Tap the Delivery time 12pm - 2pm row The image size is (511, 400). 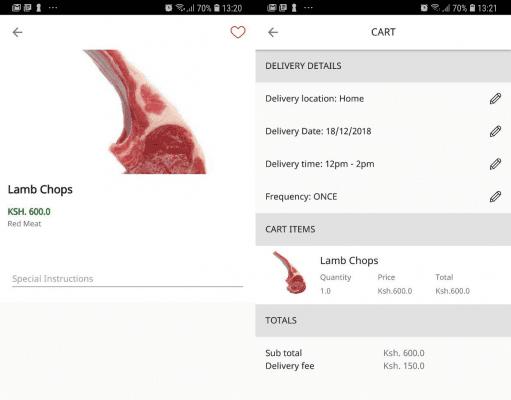tap(383, 164)
